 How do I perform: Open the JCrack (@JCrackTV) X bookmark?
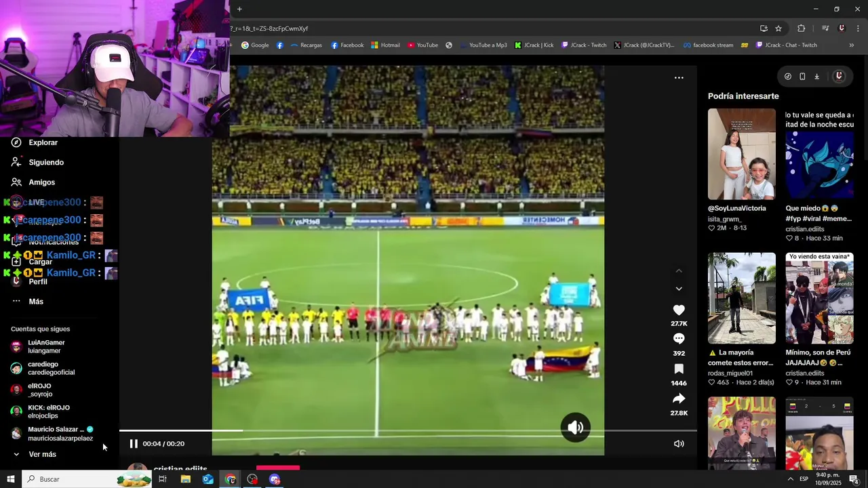click(x=644, y=45)
